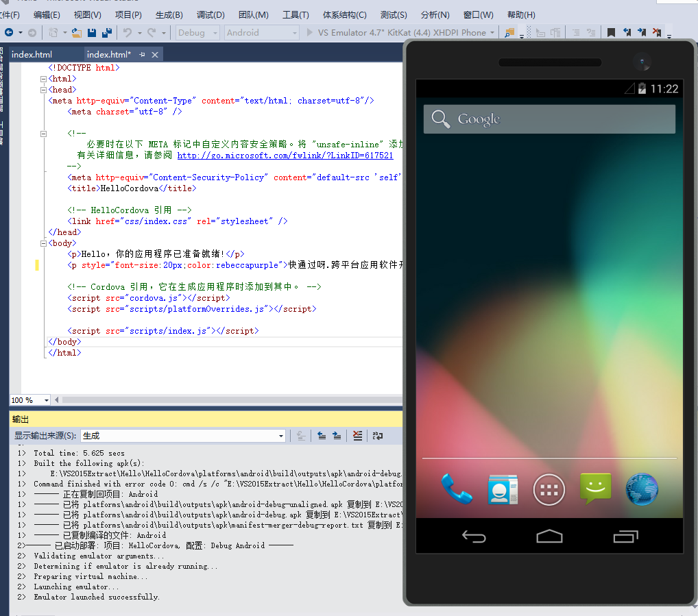698x616 pixels.
Task: Tap the Google search bar in the emulator
Action: pos(549,119)
